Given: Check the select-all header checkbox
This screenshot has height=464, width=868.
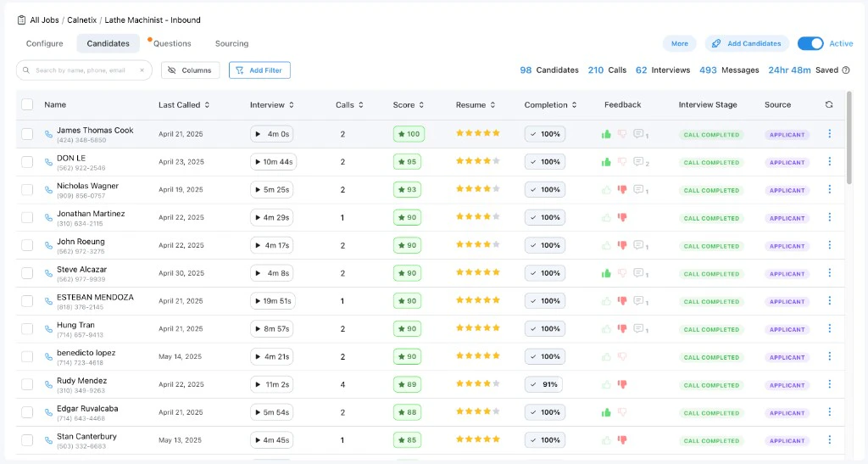Looking at the screenshot, I should 27,104.
